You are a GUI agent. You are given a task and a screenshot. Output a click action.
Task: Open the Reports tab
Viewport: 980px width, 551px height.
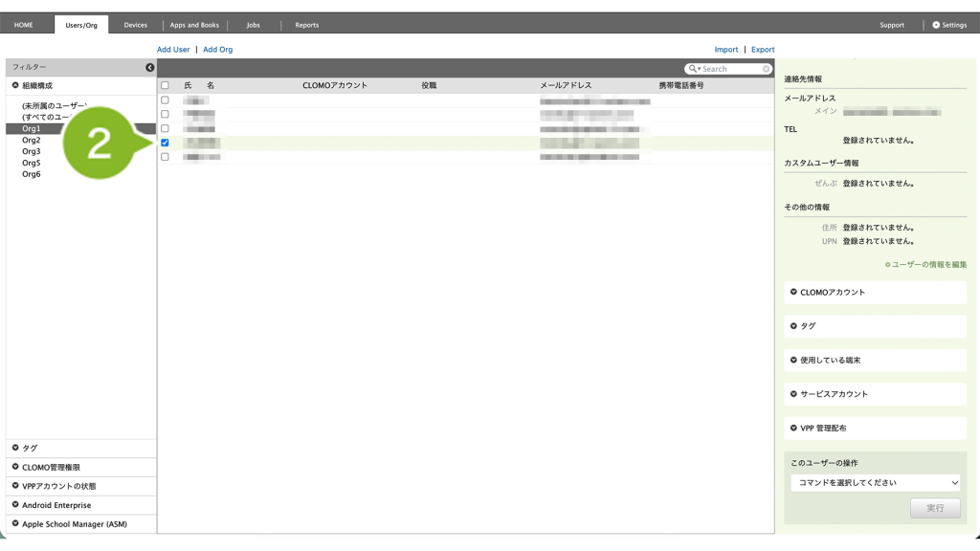306,25
